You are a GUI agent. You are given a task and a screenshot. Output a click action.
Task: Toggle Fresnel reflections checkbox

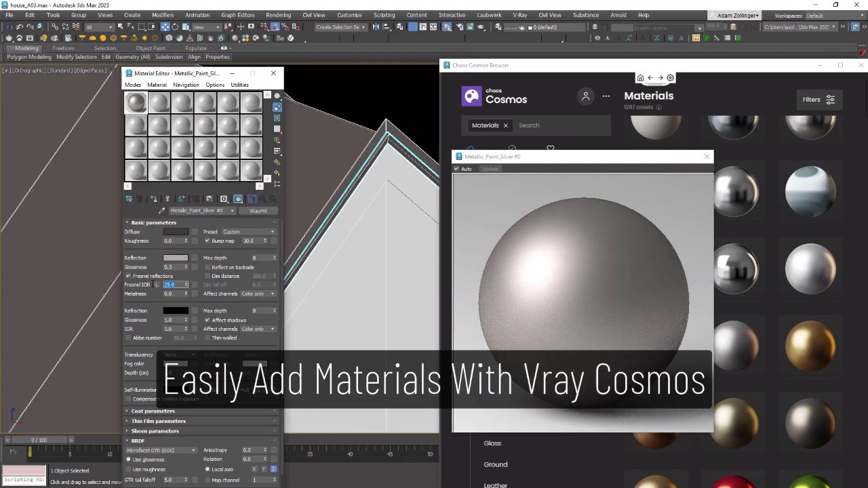[x=127, y=276]
